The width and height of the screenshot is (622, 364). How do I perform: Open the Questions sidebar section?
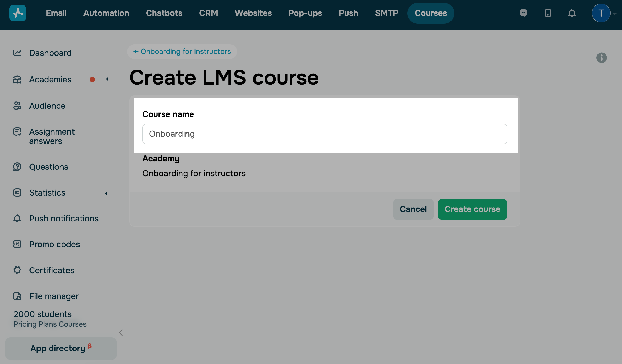(x=48, y=167)
